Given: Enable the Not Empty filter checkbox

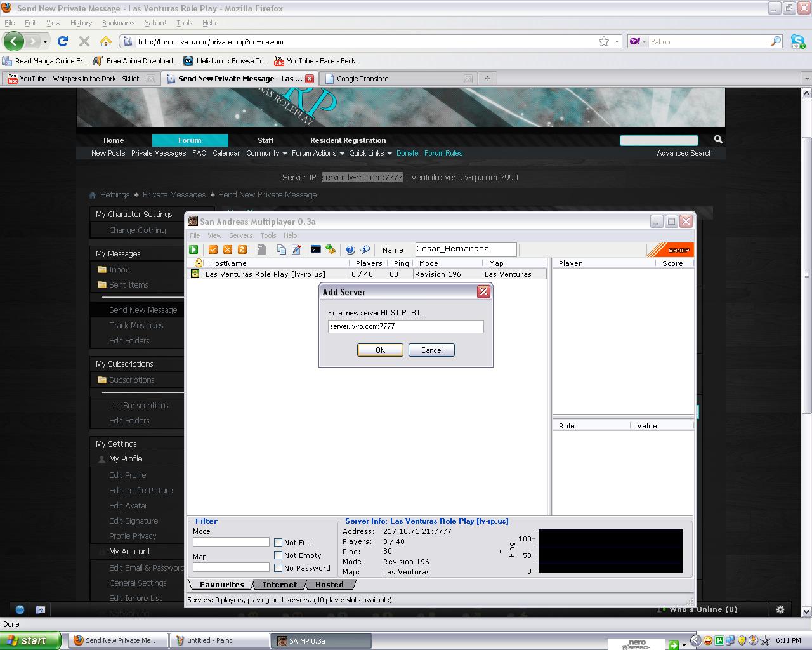Looking at the screenshot, I should click(278, 555).
